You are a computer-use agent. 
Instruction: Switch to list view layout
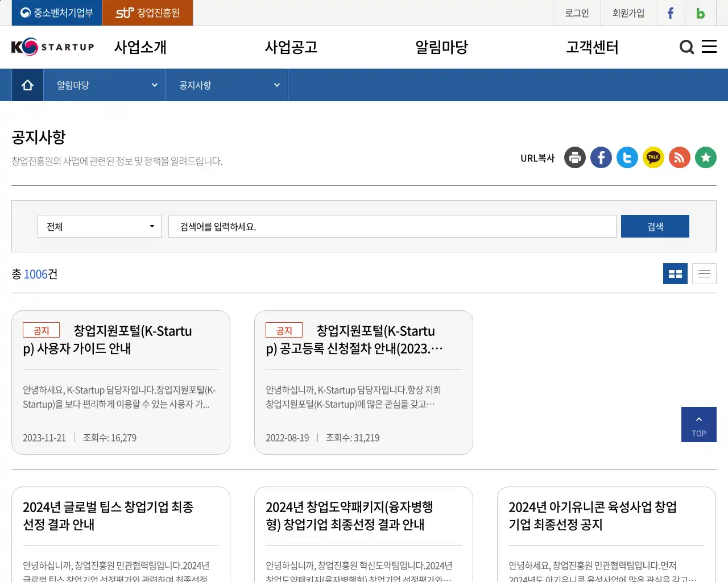pos(704,273)
